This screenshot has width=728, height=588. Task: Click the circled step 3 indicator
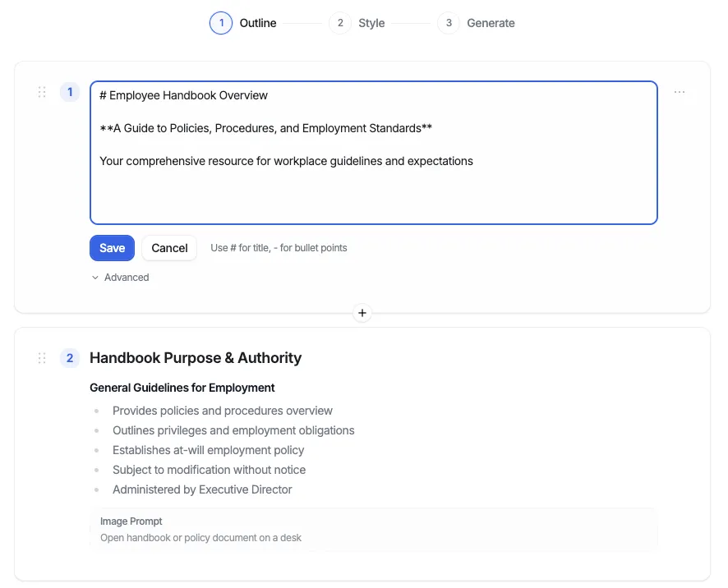448,23
